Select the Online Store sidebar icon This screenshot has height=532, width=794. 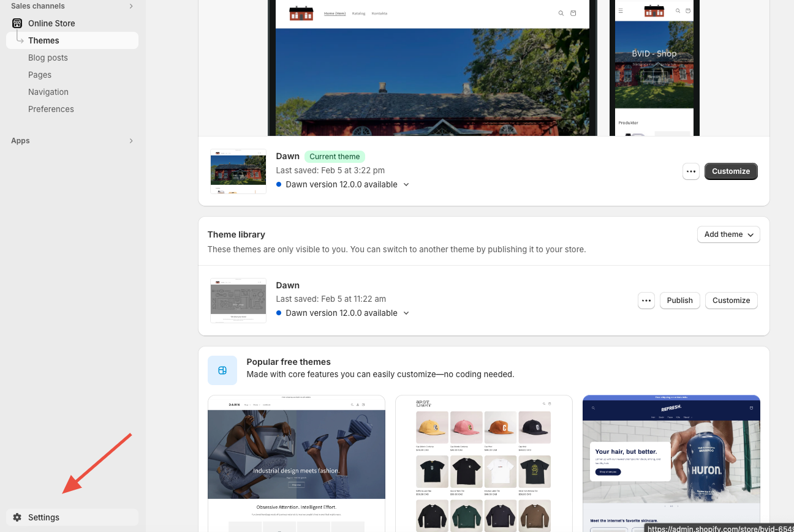[17, 23]
